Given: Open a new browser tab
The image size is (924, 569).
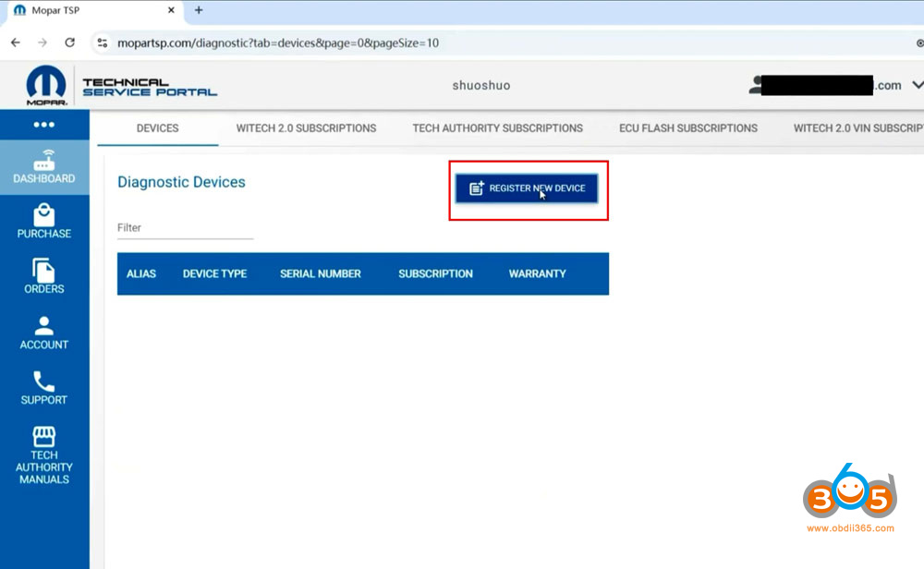Looking at the screenshot, I should [x=199, y=10].
